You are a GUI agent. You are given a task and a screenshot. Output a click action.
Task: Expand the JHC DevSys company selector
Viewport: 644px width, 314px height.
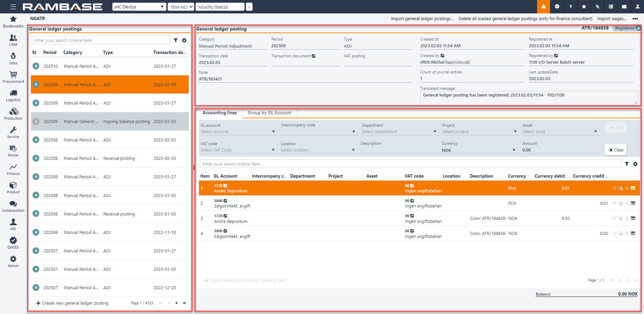pyautogui.click(x=139, y=7)
